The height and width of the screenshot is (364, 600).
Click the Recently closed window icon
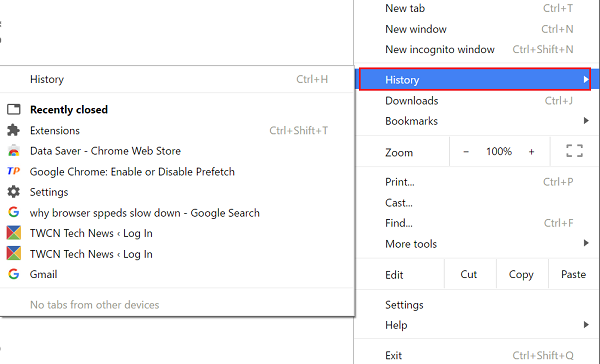pyautogui.click(x=13, y=109)
